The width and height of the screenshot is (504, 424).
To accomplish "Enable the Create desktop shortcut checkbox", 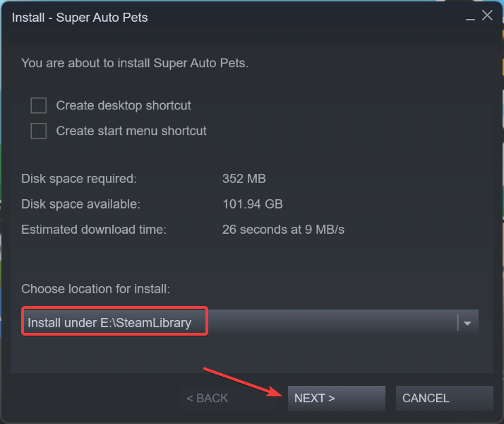I will pyautogui.click(x=39, y=105).
